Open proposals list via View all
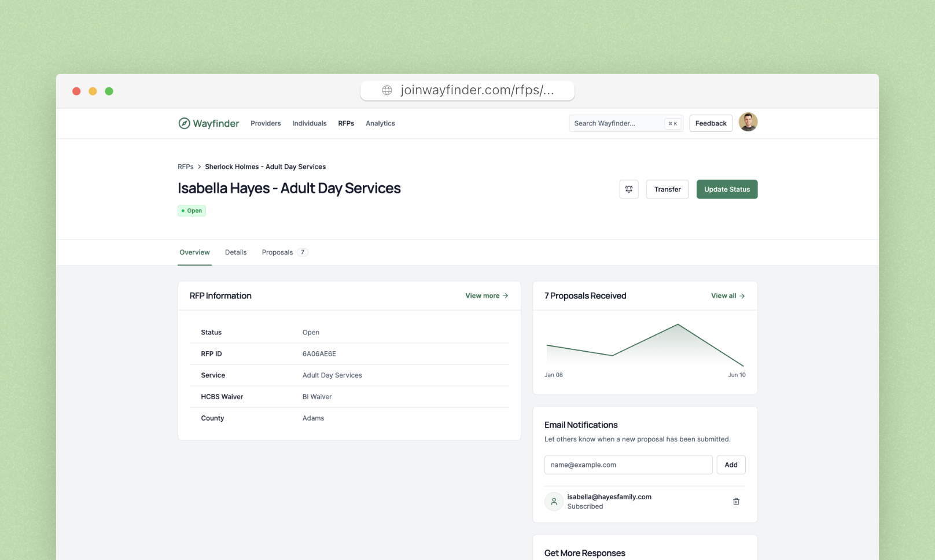 [x=723, y=296]
